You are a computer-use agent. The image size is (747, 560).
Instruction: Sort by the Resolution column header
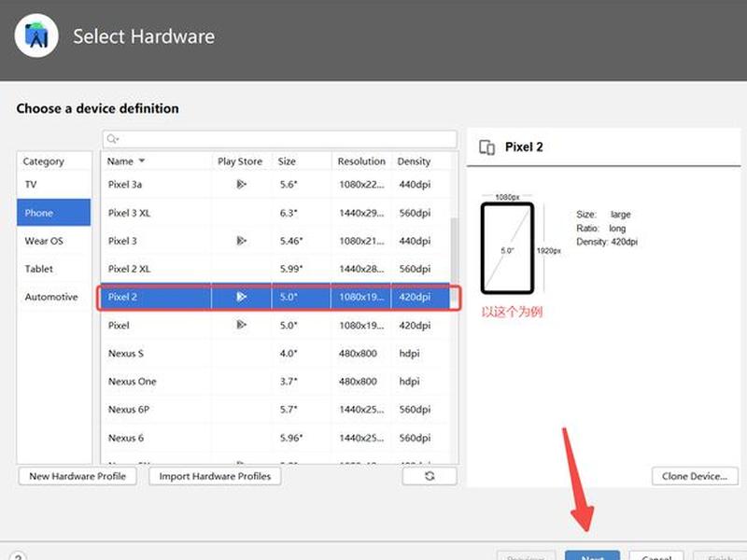pyautogui.click(x=361, y=161)
